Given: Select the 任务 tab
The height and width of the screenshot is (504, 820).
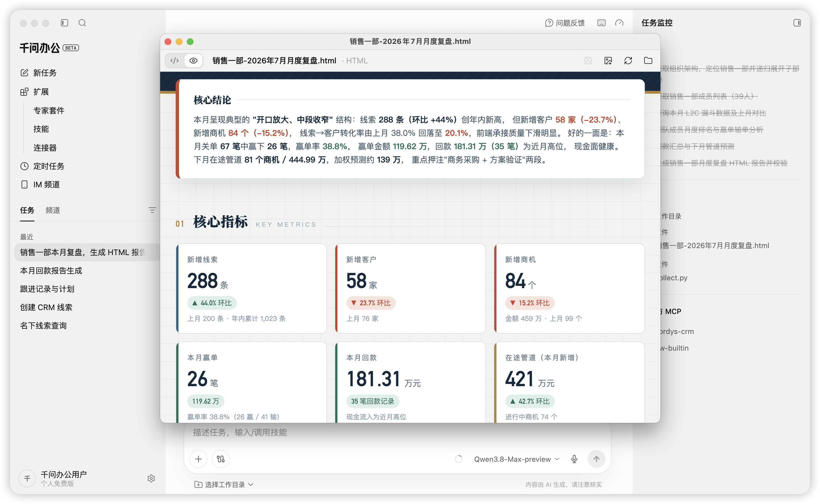Looking at the screenshot, I should 27,210.
